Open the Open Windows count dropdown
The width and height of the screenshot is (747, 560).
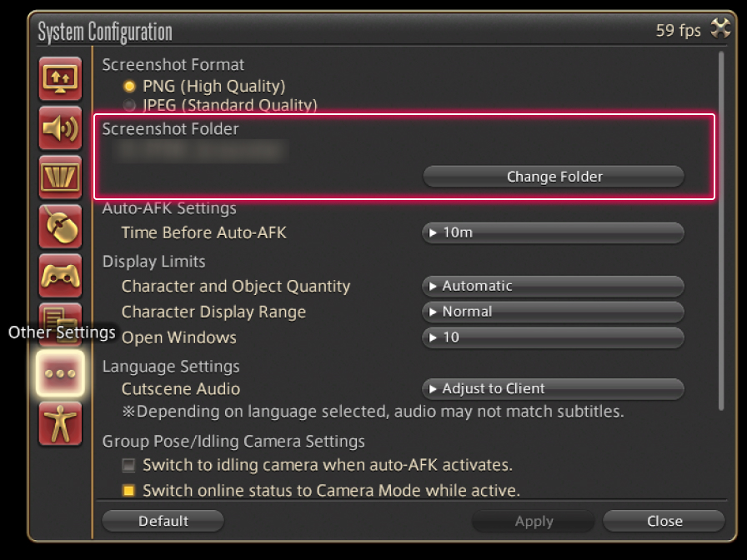tap(553, 337)
